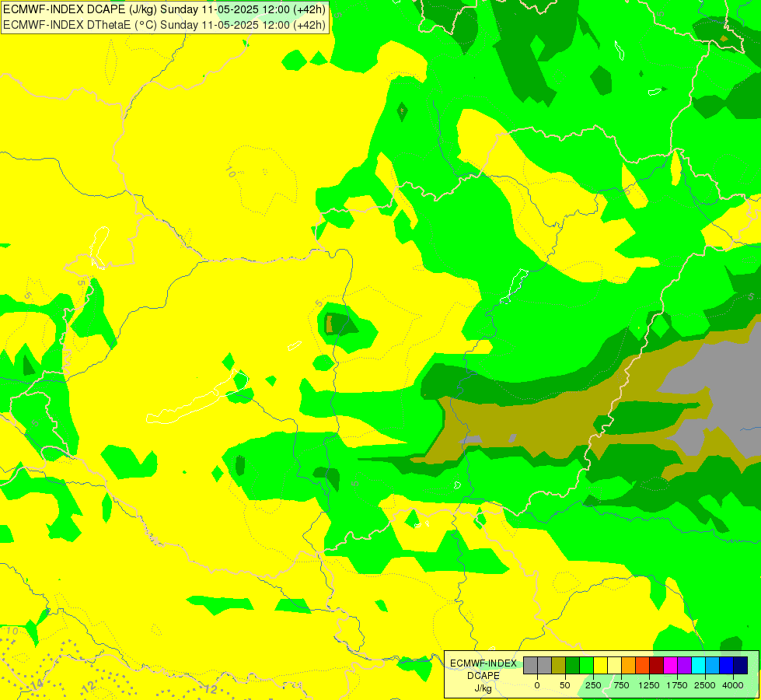Click the 1250 value on the legend scale
Image resolution: width=761 pixels, height=700 pixels.
(x=649, y=685)
